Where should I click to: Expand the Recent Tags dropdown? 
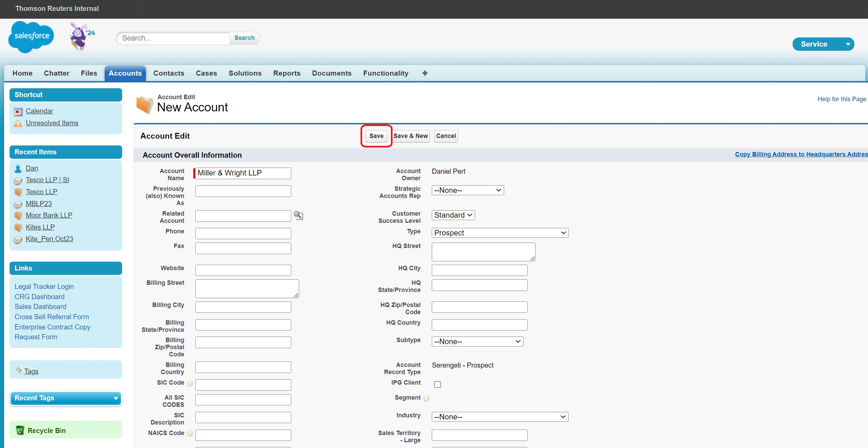pos(66,398)
